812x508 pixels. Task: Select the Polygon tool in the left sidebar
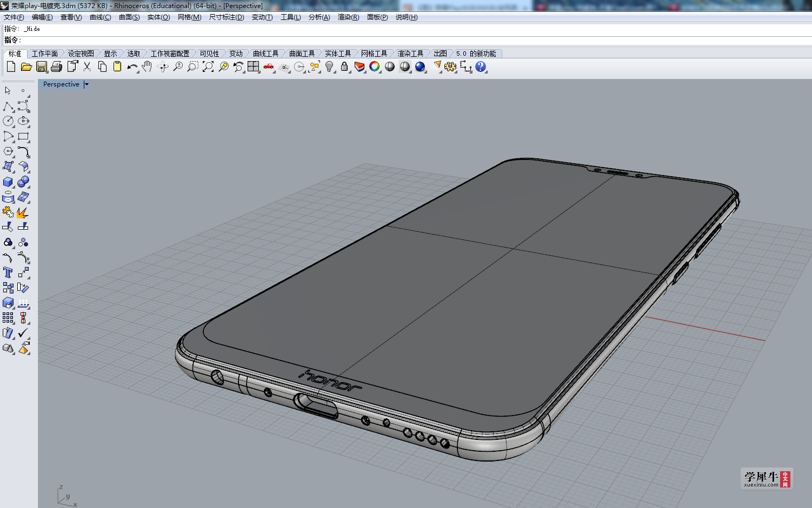coord(8,151)
